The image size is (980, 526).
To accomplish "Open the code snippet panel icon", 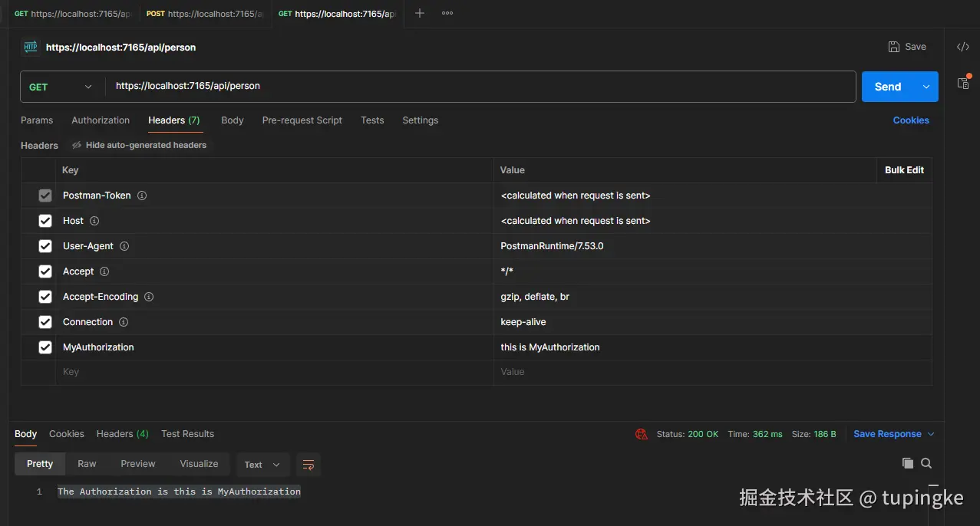I will click(962, 47).
